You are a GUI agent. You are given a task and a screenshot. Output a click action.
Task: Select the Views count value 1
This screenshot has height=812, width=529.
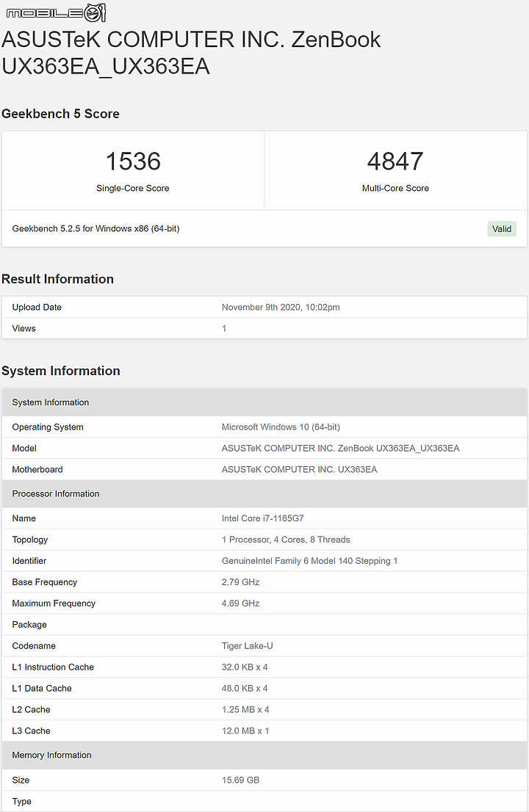(224, 328)
